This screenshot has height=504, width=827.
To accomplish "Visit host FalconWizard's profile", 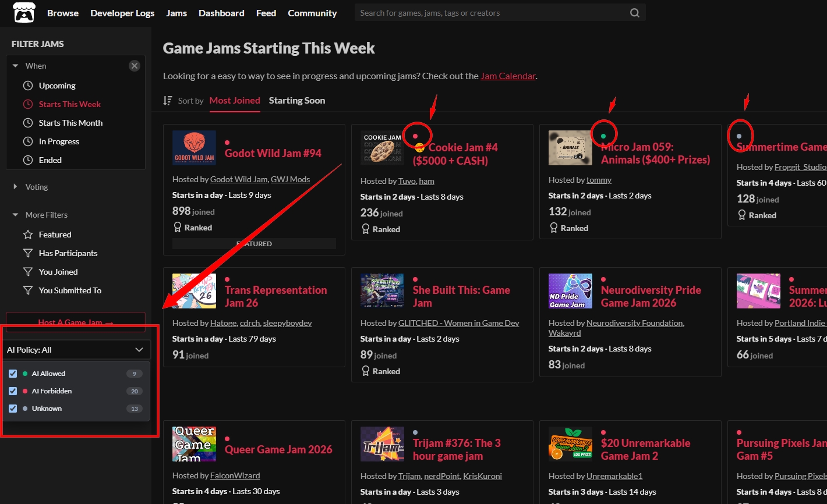I will pos(235,475).
